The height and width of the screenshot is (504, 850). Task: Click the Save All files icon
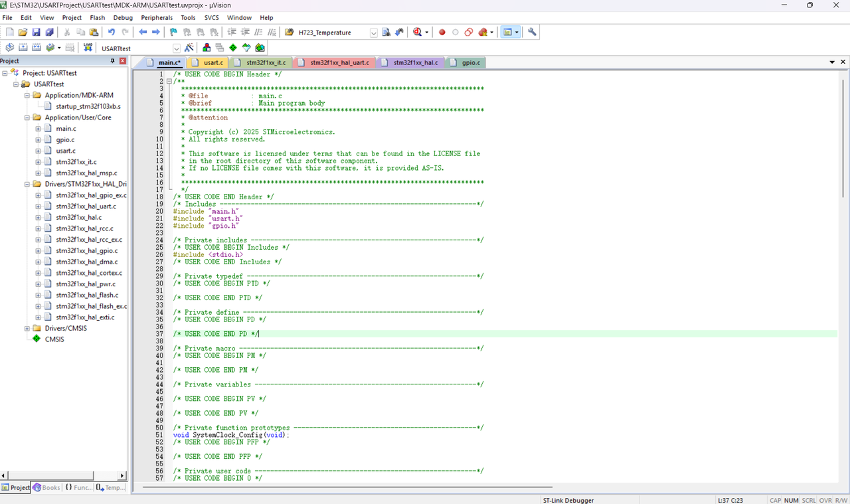[x=49, y=32]
